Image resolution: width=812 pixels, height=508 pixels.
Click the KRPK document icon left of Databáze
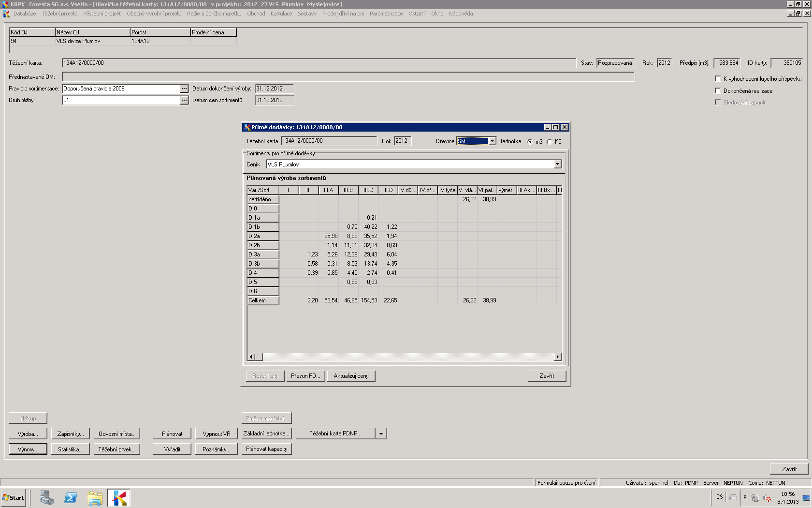coord(6,14)
